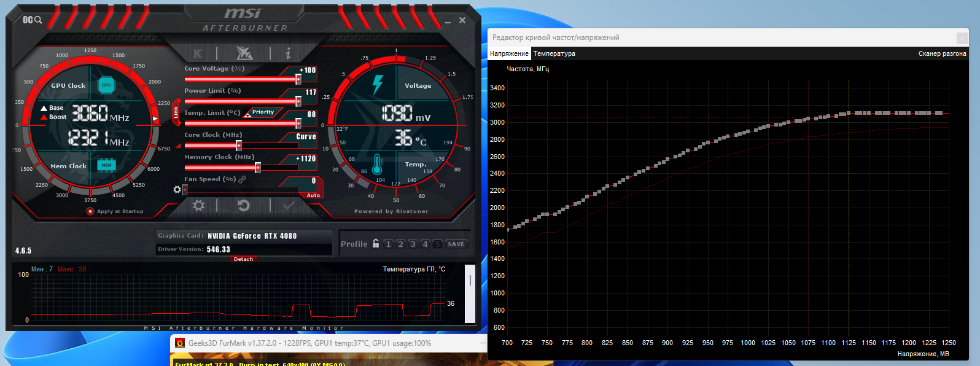Image resolution: width=980 pixels, height=366 pixels.
Task: Click Driver Version '546.33' text
Action: [218, 249]
